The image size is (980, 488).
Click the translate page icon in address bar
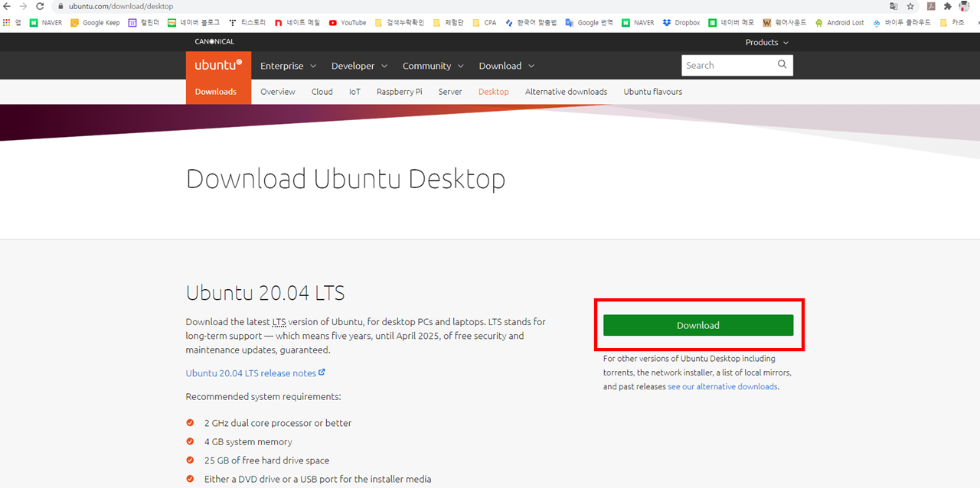tap(893, 6)
